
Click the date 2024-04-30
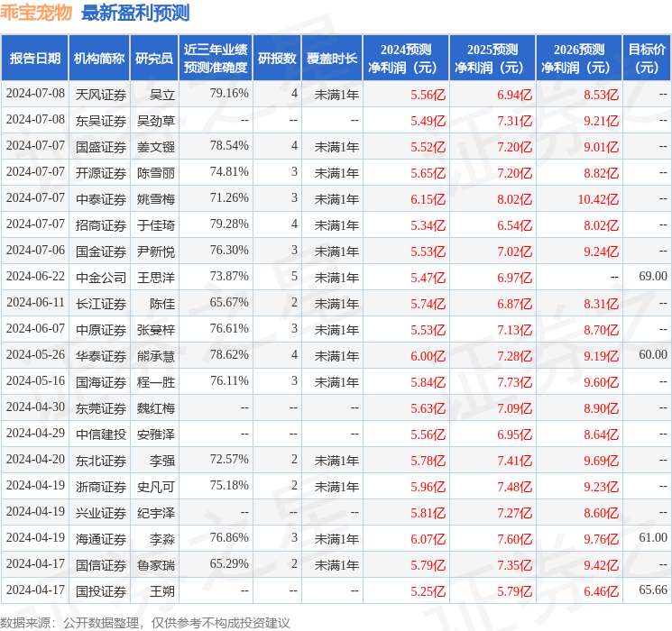[35, 407]
